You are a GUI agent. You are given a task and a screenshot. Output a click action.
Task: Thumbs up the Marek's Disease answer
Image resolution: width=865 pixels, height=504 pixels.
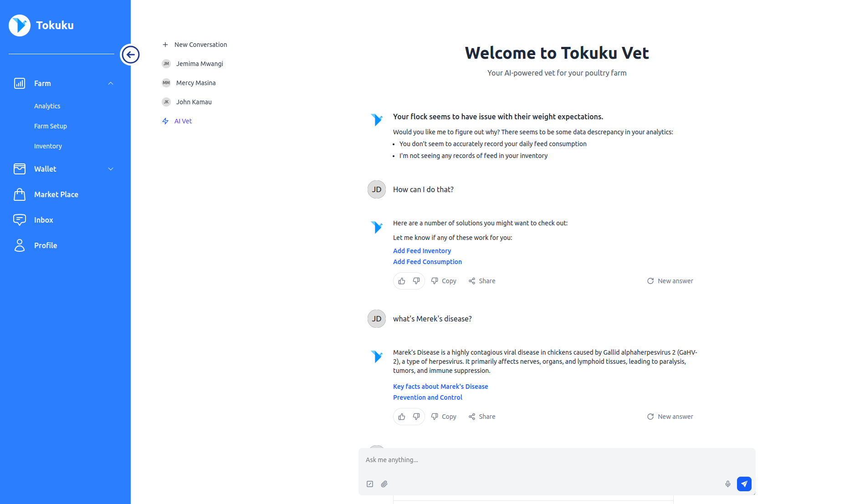click(x=401, y=417)
